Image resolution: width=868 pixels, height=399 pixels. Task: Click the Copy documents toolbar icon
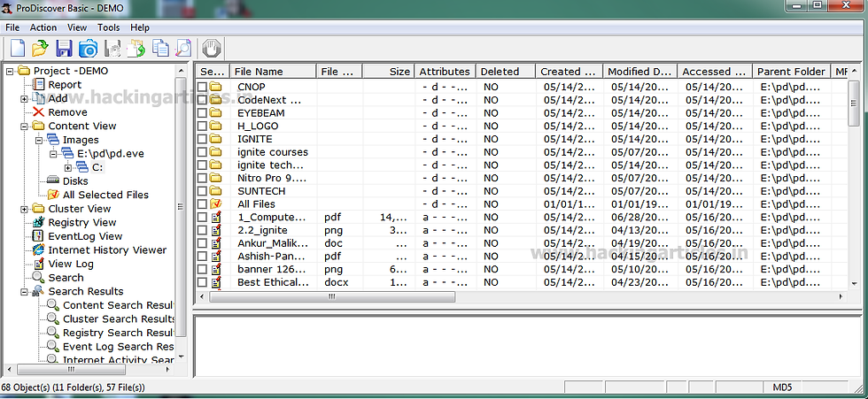coord(160,49)
